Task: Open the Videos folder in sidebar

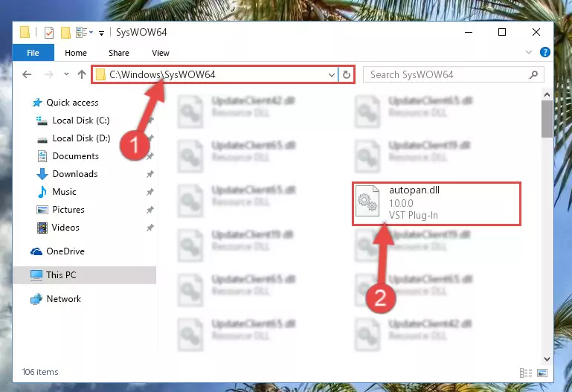Action: [x=65, y=228]
